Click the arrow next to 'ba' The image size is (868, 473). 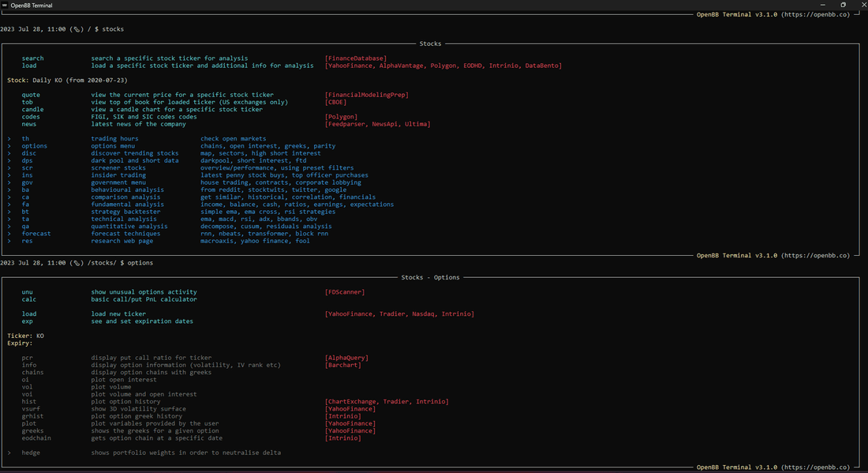pyautogui.click(x=9, y=190)
